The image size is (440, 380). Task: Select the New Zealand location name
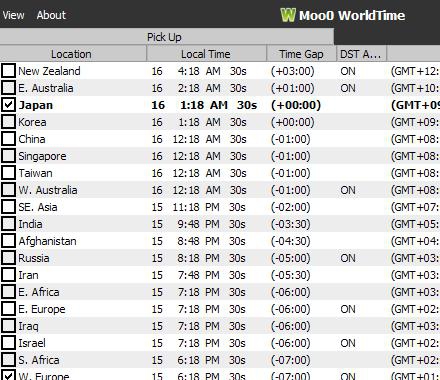[49, 71]
